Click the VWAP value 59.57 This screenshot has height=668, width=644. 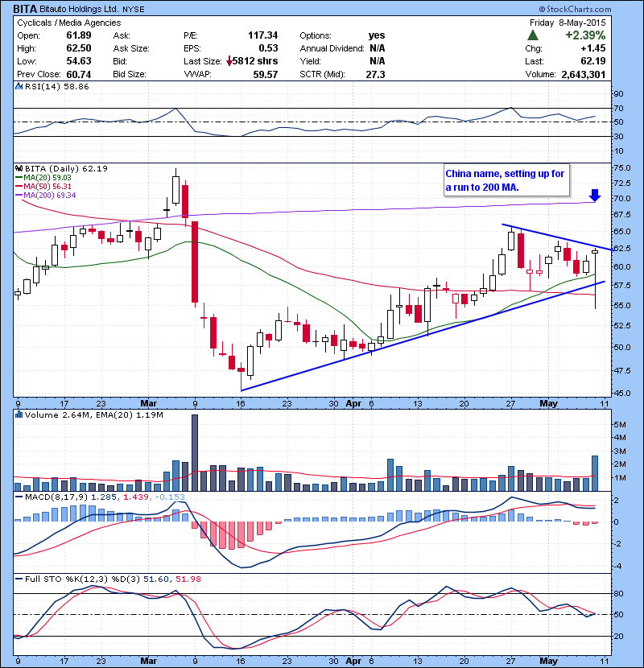[266, 74]
